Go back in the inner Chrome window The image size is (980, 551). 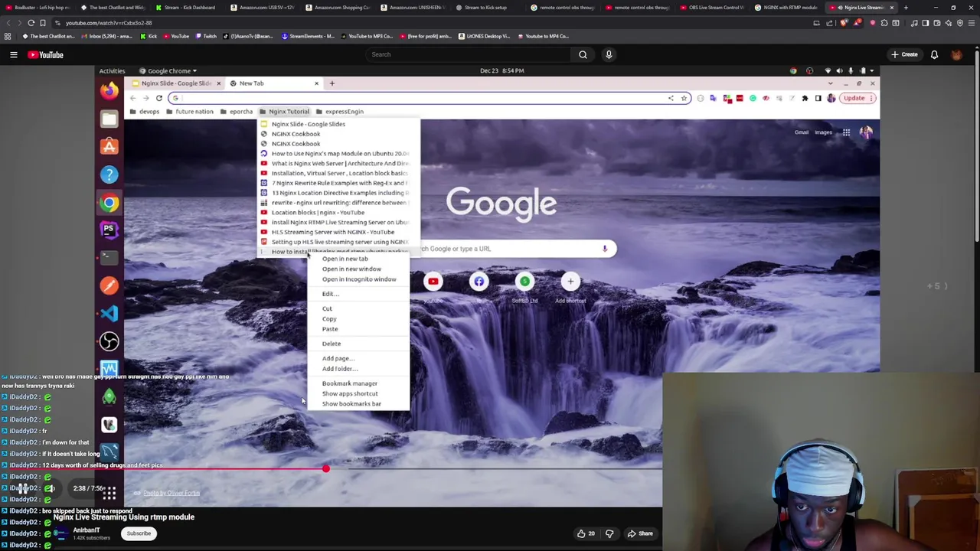(132, 98)
